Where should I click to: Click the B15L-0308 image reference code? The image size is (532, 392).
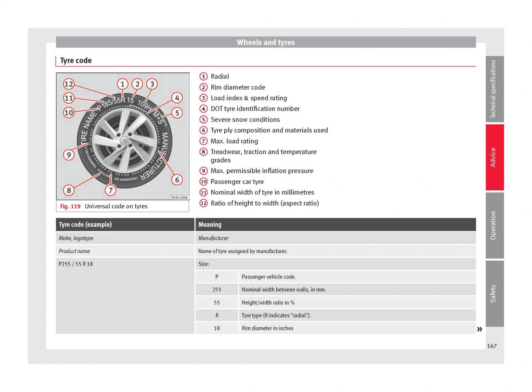179,198
